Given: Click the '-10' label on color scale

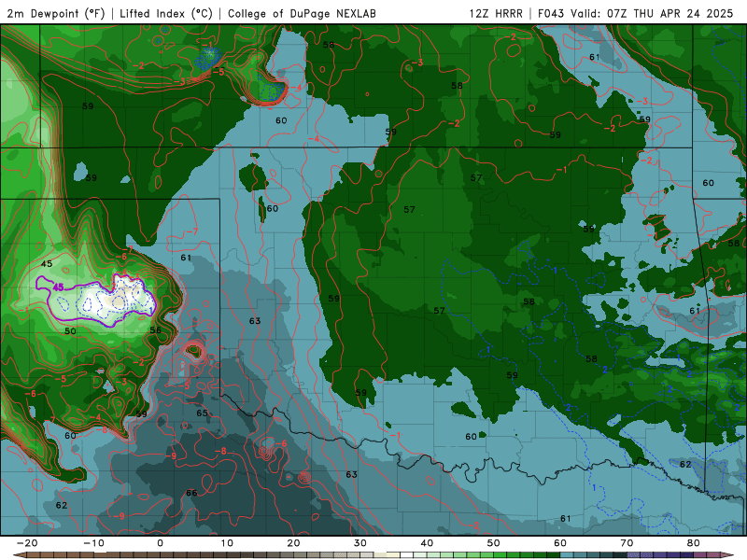Looking at the screenshot, I should click(93, 543).
